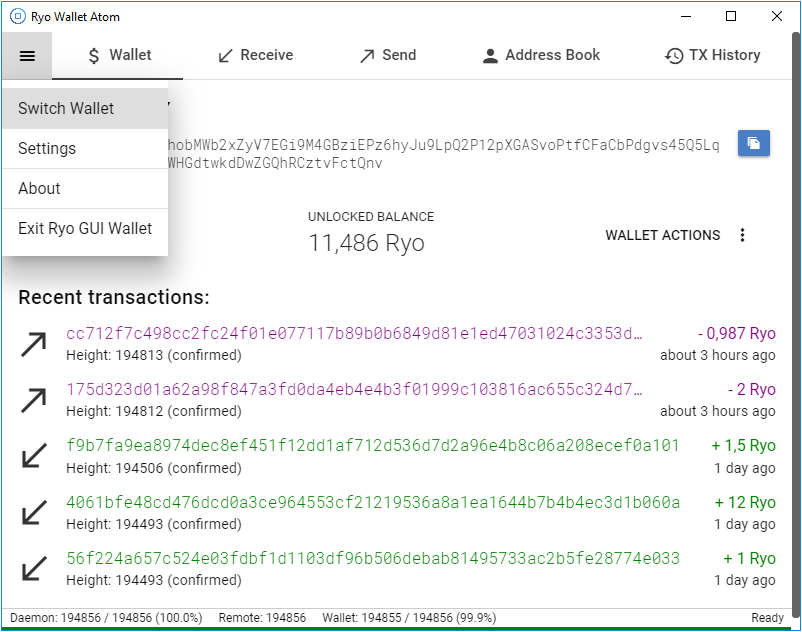802x632 pixels.
Task: Click the - 0,987 Ryo amount
Action: (x=737, y=333)
